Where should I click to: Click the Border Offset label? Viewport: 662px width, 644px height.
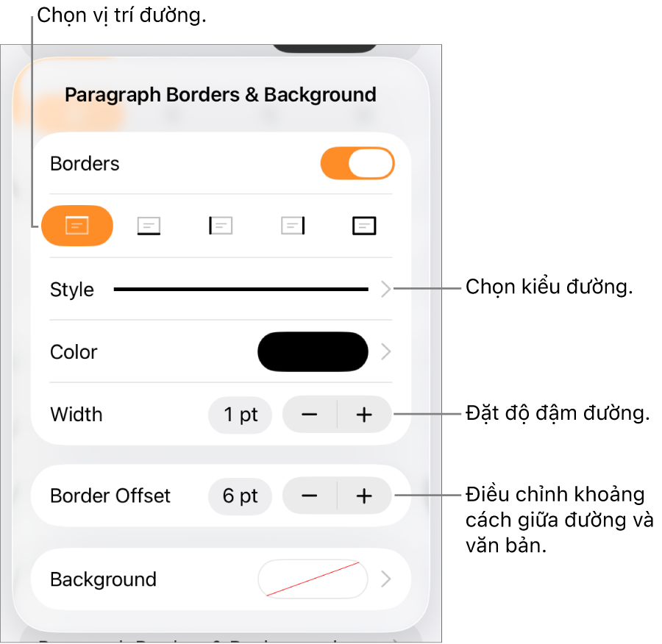click(110, 496)
